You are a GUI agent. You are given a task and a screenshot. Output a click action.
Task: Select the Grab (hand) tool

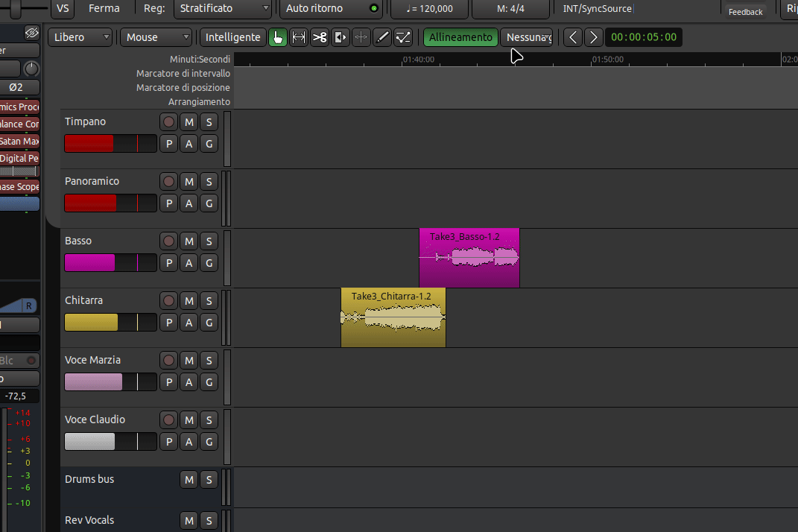[x=278, y=37]
